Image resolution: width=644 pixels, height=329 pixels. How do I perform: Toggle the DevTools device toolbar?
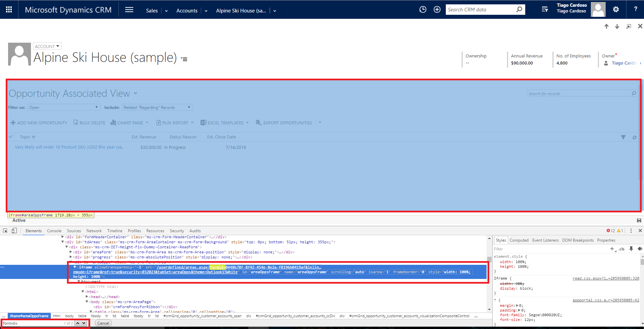(x=14, y=231)
